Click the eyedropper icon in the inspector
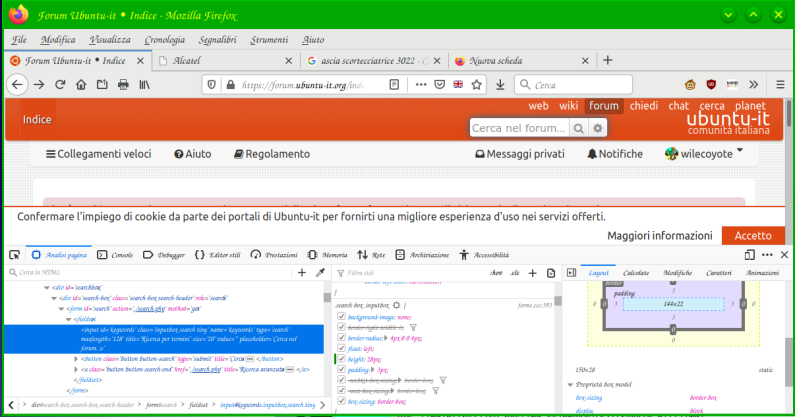This screenshot has width=795, height=417. pyautogui.click(x=320, y=273)
